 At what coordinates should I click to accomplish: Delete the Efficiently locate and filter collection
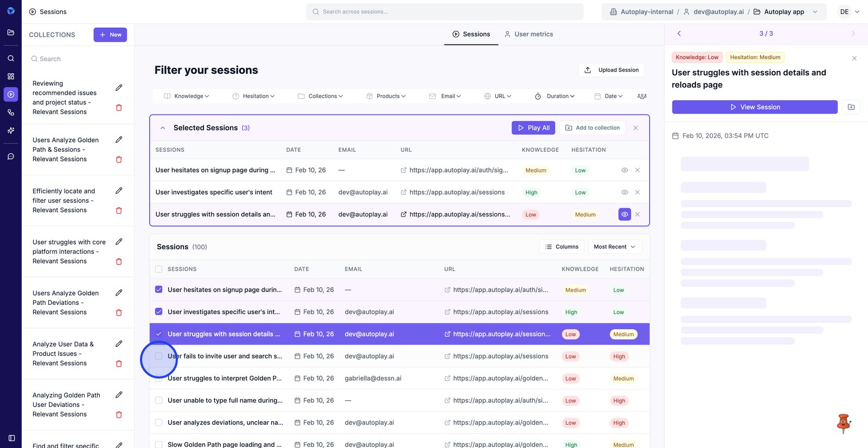tap(119, 210)
